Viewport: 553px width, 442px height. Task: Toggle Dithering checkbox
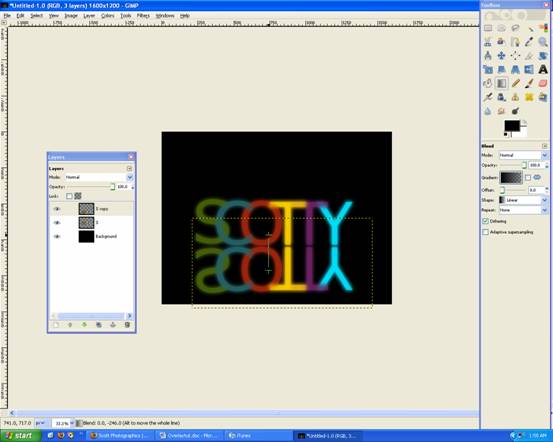tap(485, 221)
